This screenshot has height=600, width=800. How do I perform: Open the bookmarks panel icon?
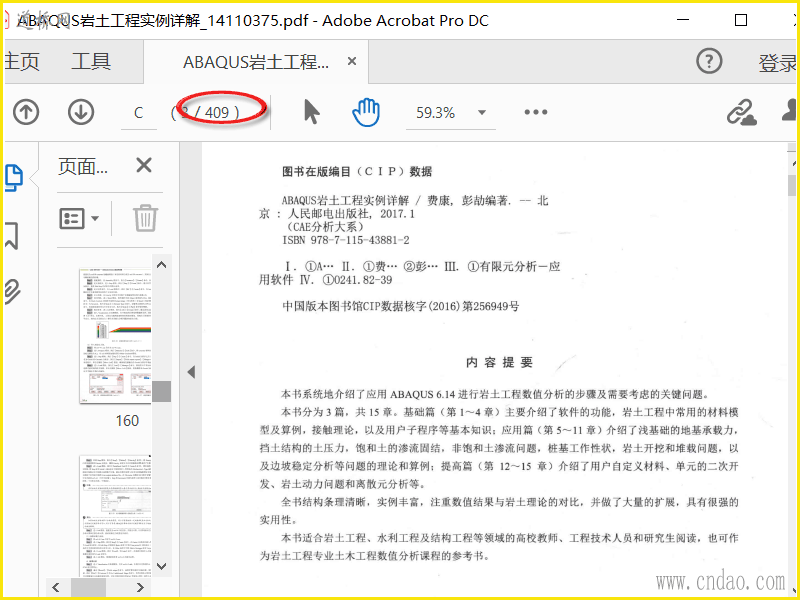pyautogui.click(x=11, y=236)
